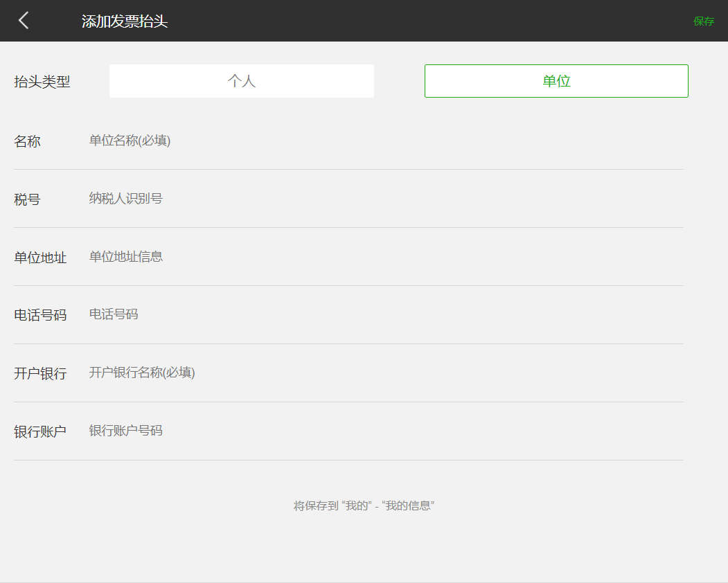Click the 单位地址信息 input field

381,257
